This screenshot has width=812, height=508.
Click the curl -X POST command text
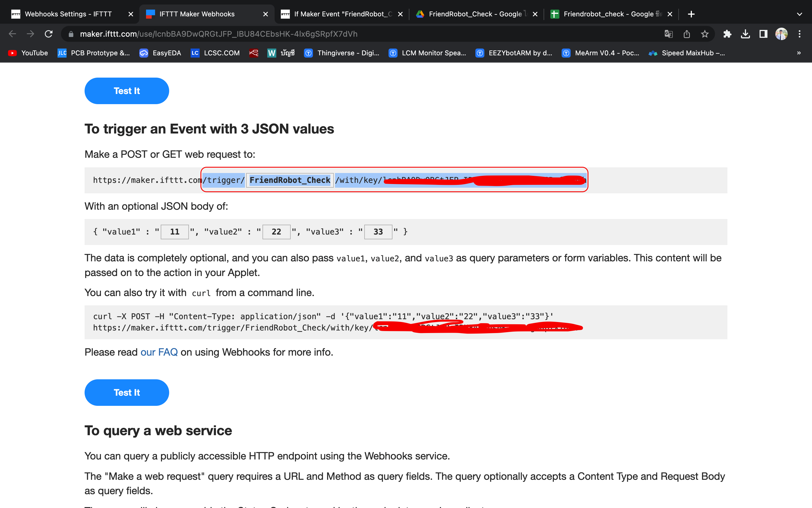(x=323, y=316)
